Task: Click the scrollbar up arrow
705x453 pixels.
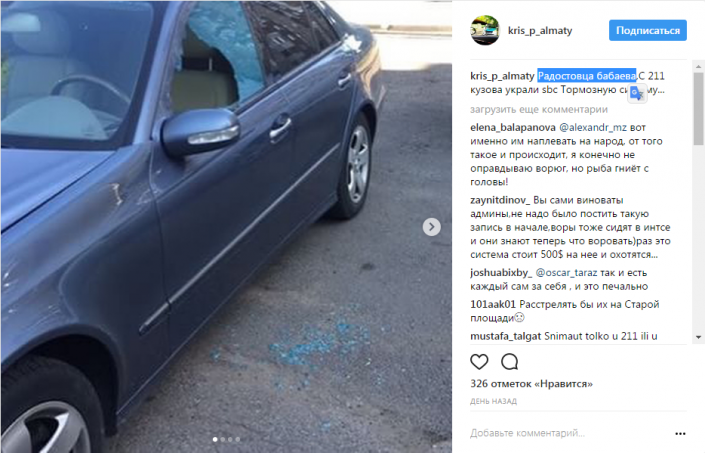Action: click(x=698, y=67)
